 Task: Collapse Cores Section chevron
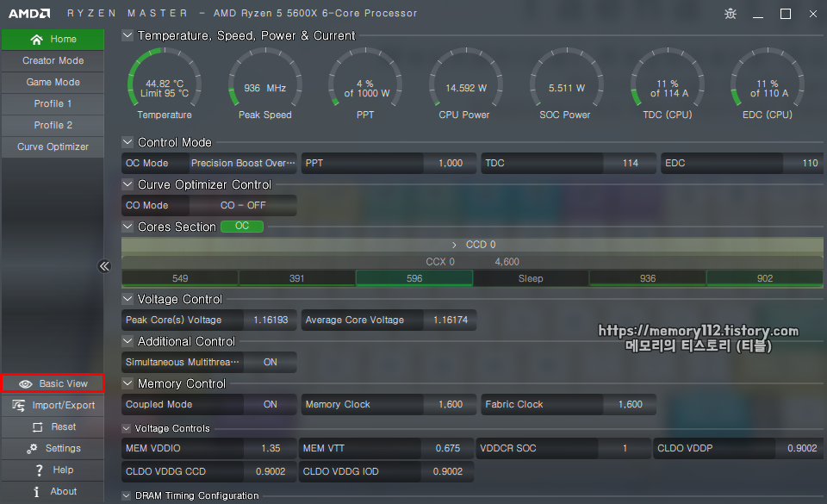tap(127, 227)
